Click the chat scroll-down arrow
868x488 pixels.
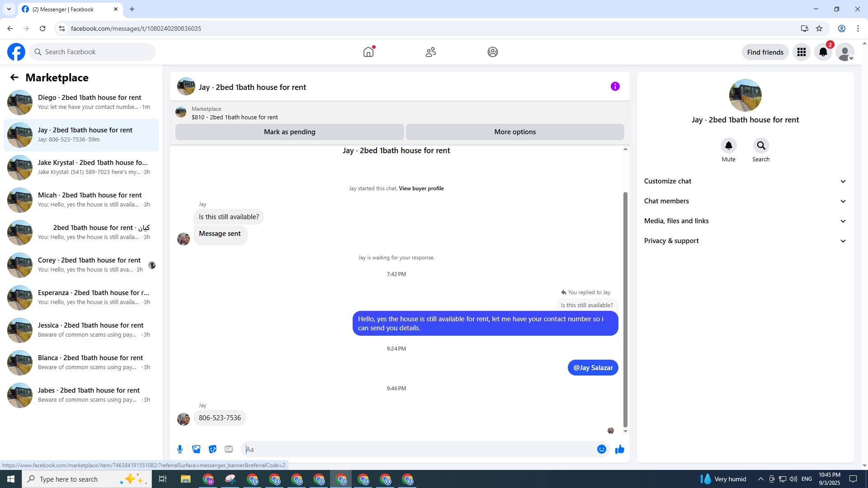[x=625, y=431]
